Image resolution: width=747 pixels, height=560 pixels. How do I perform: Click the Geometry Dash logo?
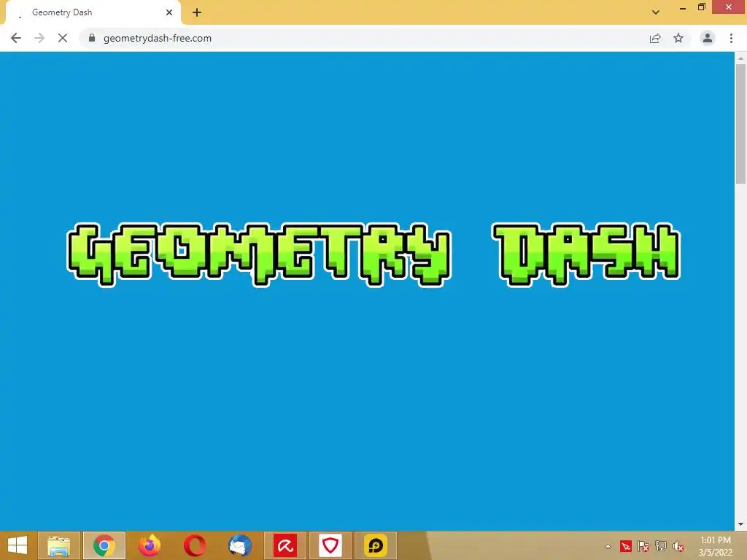coord(374,254)
